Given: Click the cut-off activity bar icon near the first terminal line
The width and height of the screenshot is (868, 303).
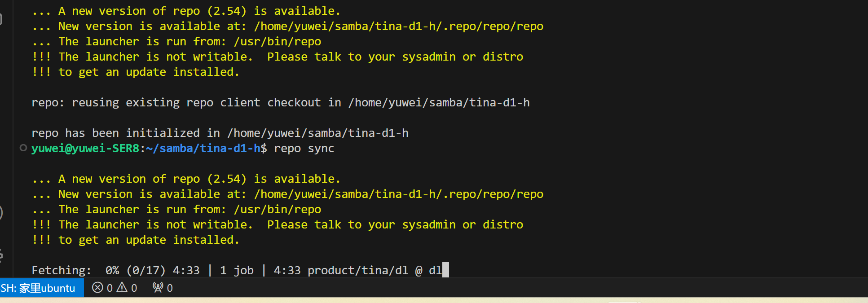Looking at the screenshot, I should pos(1,19).
